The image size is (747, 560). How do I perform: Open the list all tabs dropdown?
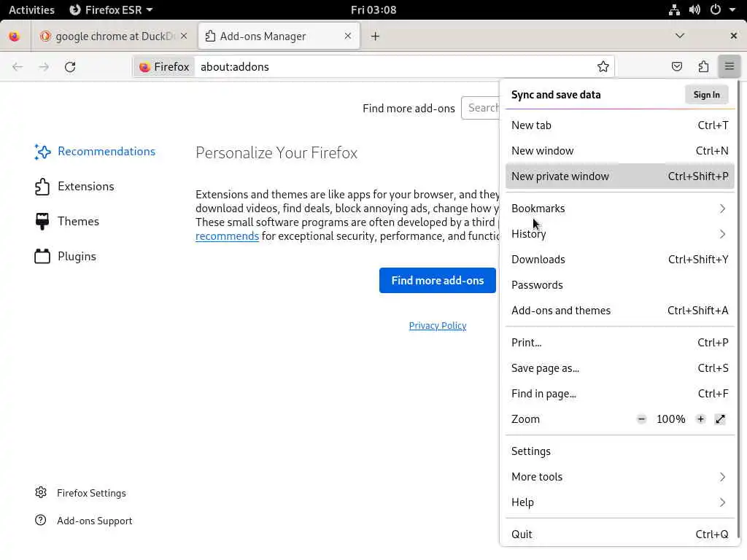click(680, 36)
